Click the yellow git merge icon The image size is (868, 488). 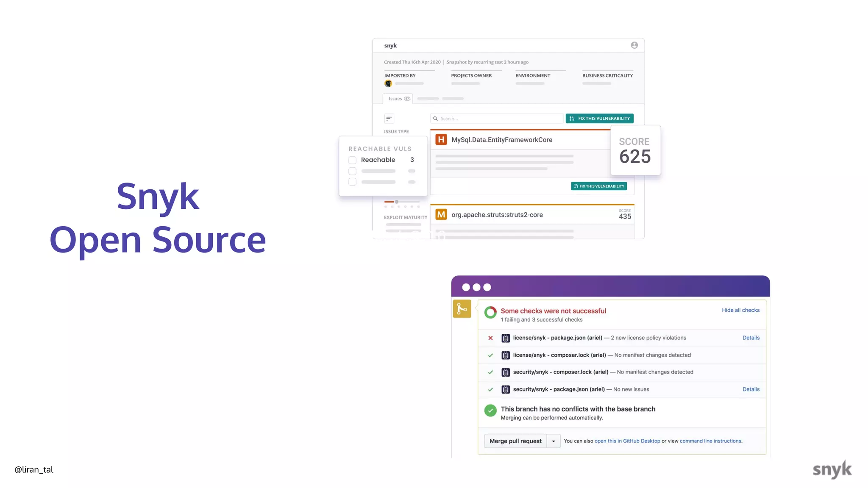pyautogui.click(x=462, y=309)
